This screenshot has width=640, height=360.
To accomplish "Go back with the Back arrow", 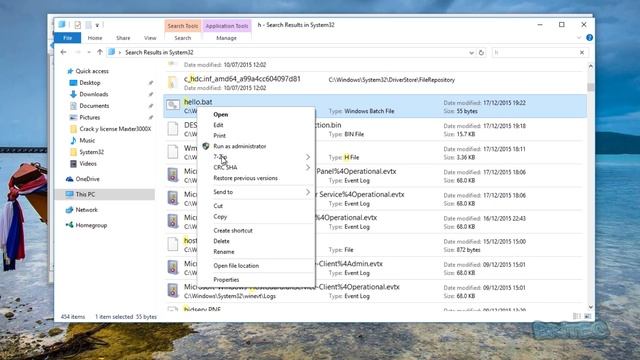I will click(63, 52).
